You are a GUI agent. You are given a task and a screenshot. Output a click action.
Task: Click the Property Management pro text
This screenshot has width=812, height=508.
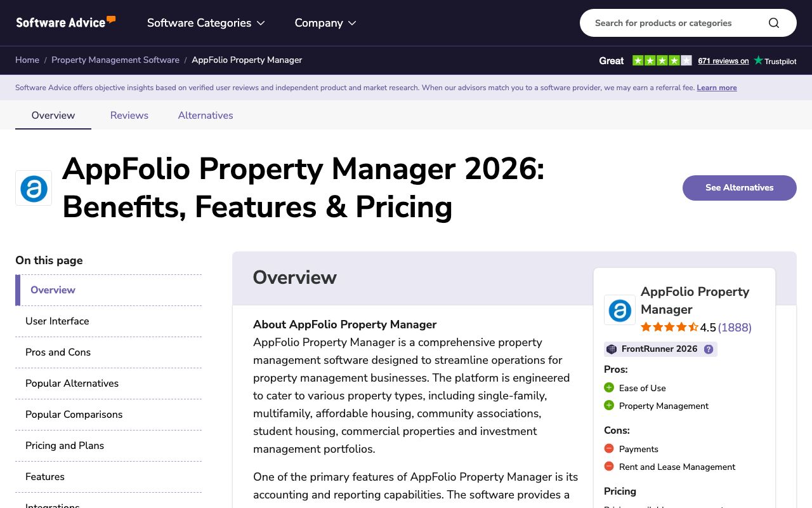664,406
